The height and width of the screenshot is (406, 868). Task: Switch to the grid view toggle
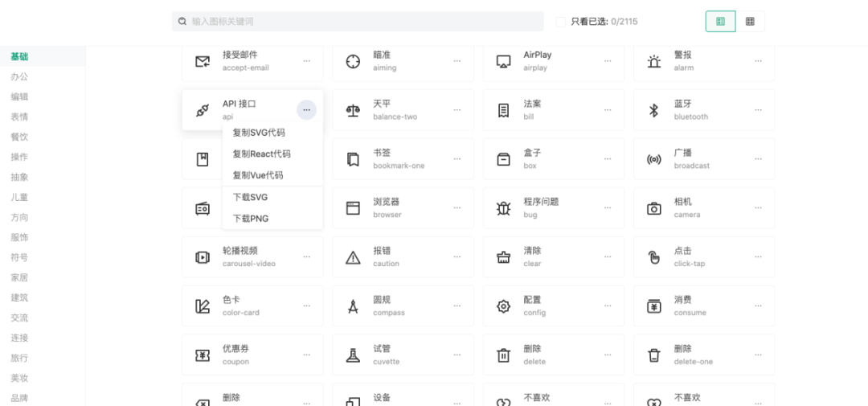[x=750, y=21]
